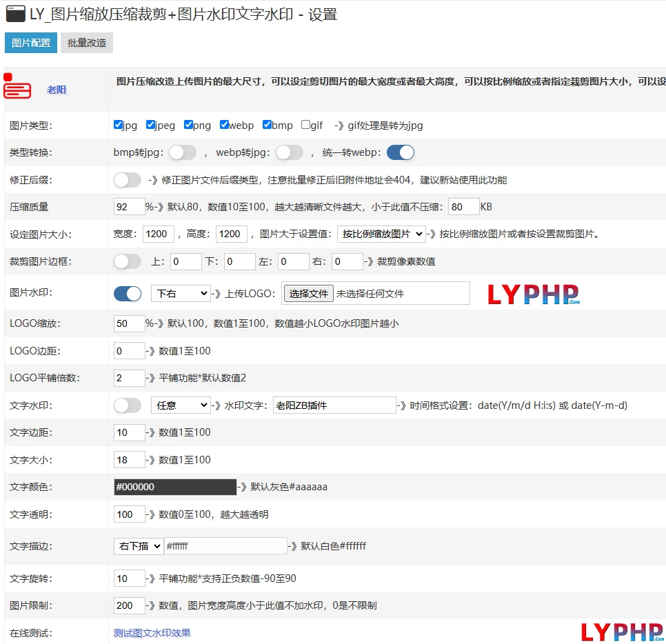Click the 选择文件 upload button
666x644 pixels.
tap(308, 294)
